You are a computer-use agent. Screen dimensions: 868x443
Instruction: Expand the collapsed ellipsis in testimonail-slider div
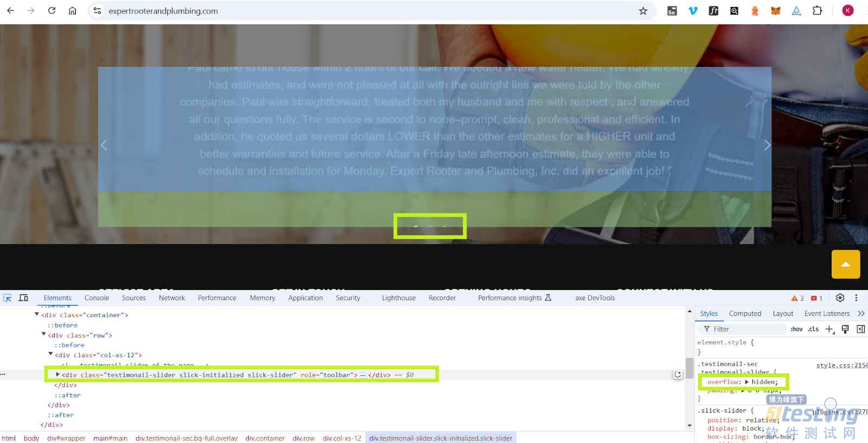(363, 375)
